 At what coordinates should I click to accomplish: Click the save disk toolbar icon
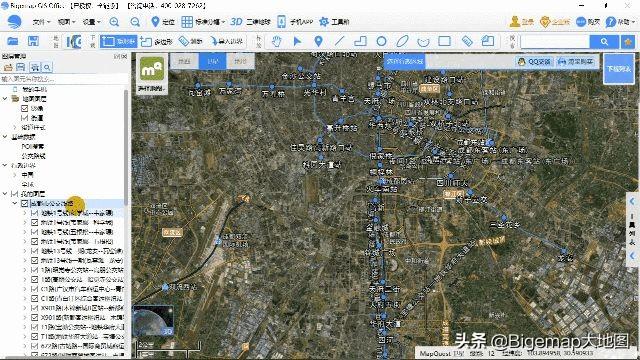33,41
